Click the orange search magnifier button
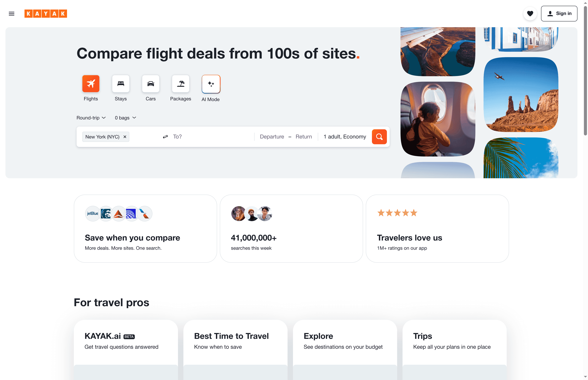 379,136
